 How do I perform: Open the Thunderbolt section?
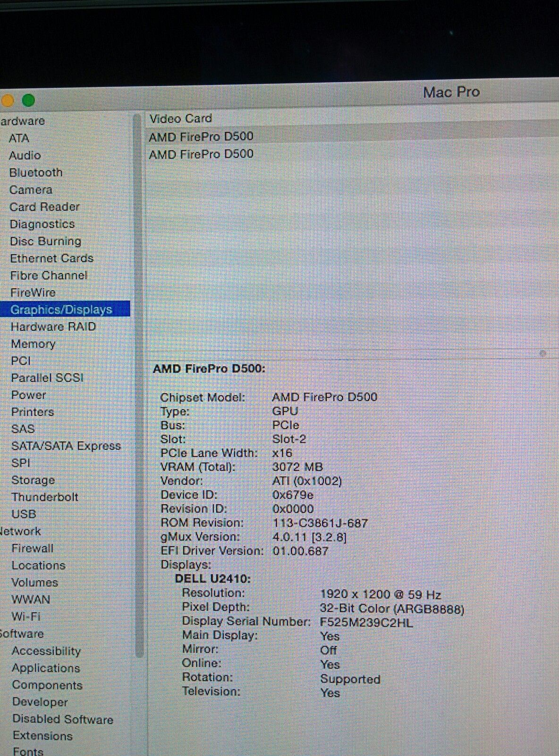[x=45, y=497]
